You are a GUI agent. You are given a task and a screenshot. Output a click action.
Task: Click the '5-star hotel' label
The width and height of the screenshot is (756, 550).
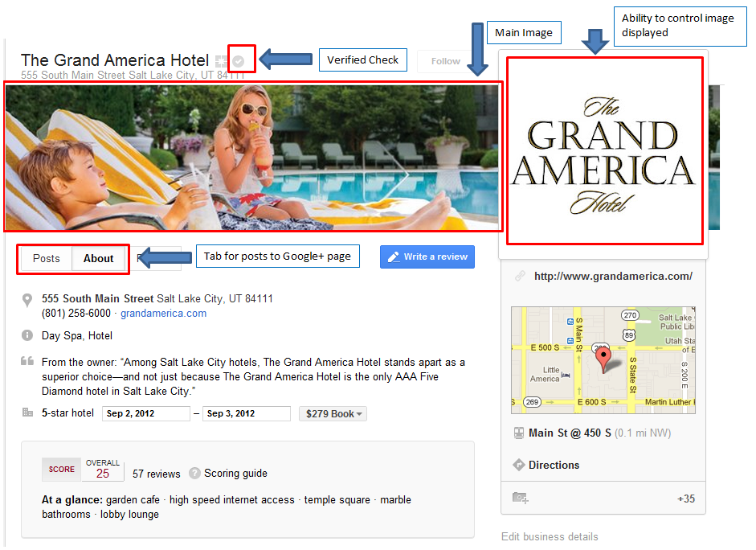click(x=67, y=413)
